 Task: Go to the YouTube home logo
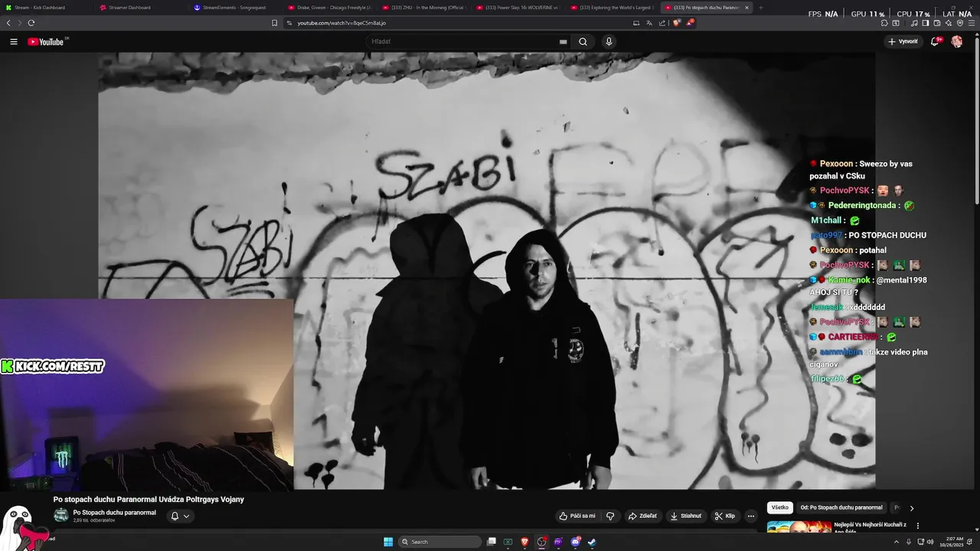(46, 42)
